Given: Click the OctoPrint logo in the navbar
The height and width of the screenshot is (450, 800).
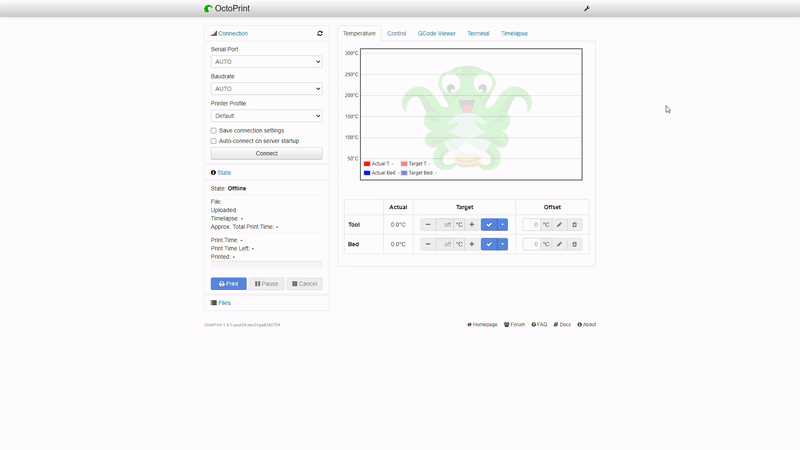Looking at the screenshot, I should point(227,8).
